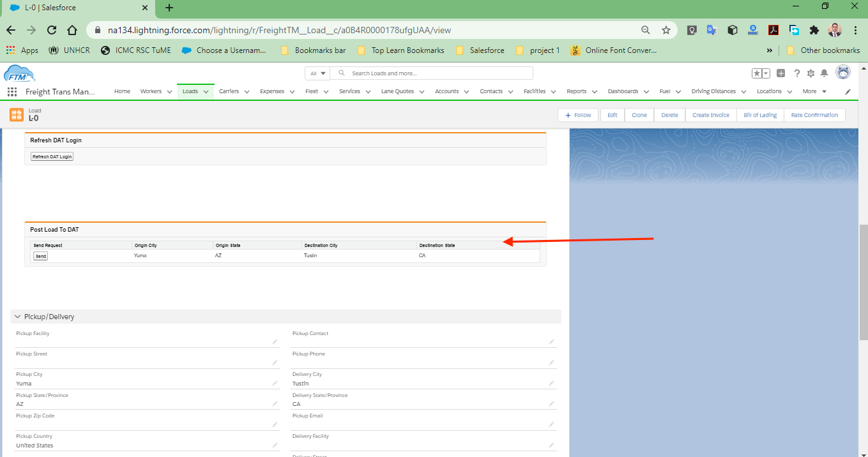Open the Contacts tab
The height and width of the screenshot is (457, 868).
coord(491,92)
